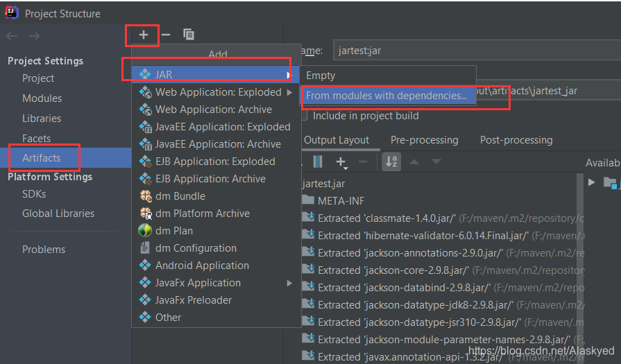Switch to Post-processing tab
The width and height of the screenshot is (621, 364).
click(x=516, y=140)
